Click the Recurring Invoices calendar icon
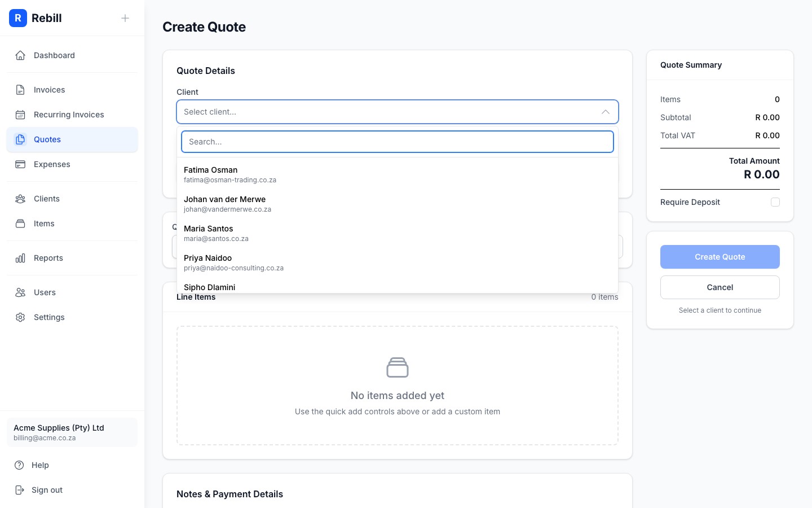 click(x=21, y=115)
